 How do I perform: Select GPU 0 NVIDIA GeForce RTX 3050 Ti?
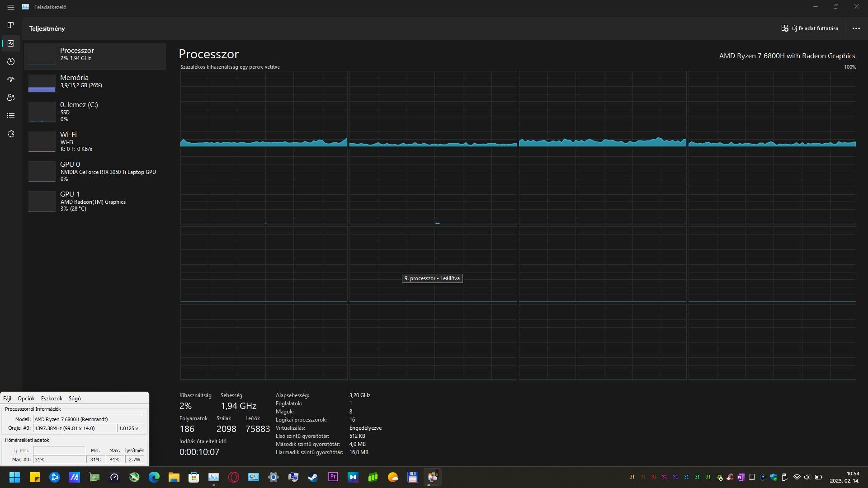point(95,171)
